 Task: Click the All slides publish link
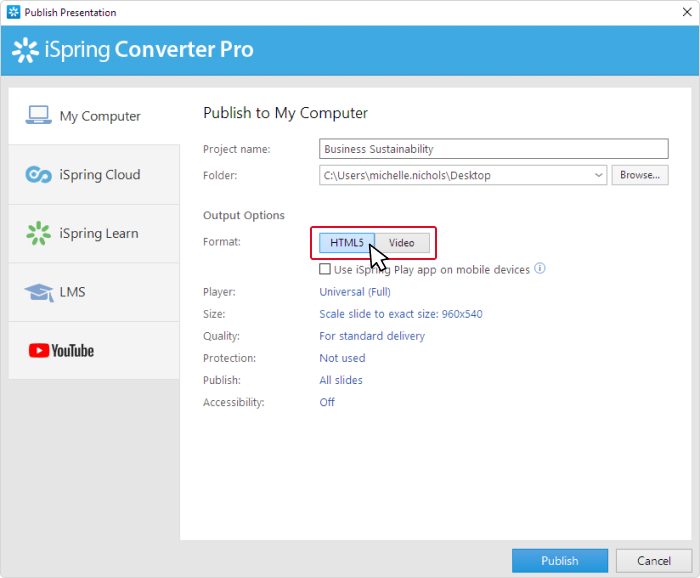point(341,380)
